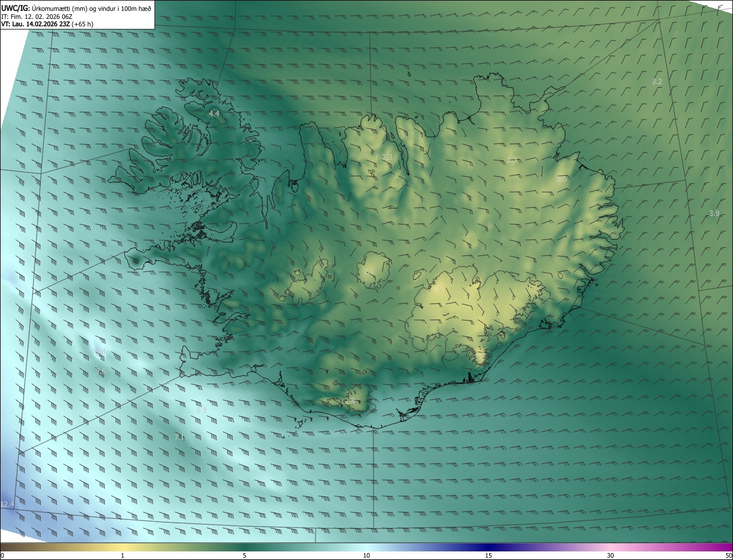Click the 7.6 value label over sea
Viewport: 733px width, 560px height.
coord(101,373)
